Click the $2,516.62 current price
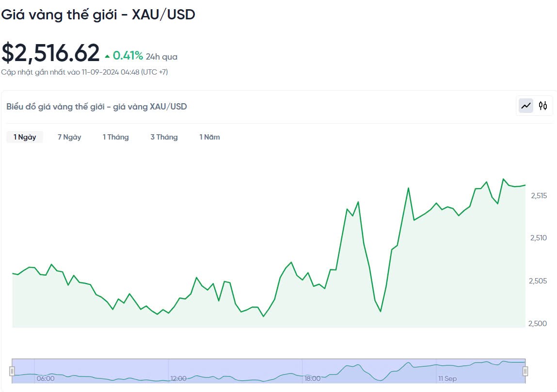 50,53
